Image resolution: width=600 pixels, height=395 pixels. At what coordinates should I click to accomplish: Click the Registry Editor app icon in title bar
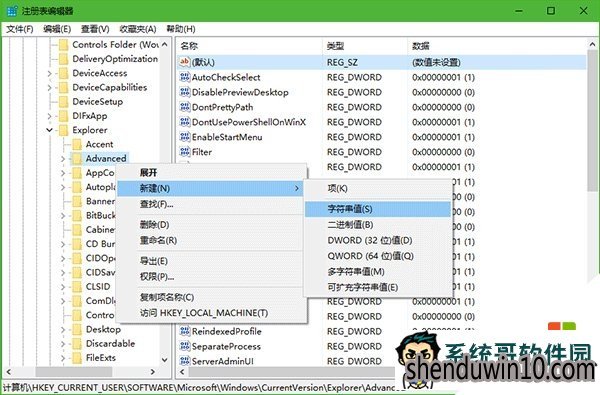11,11
